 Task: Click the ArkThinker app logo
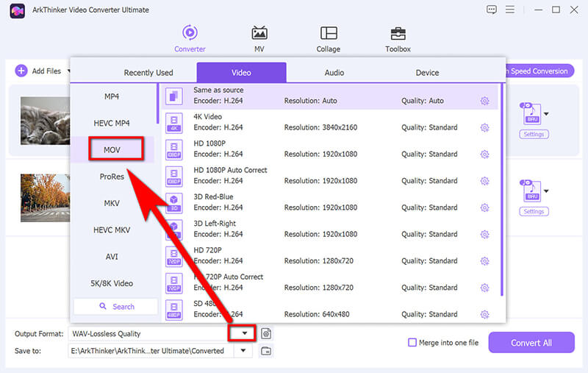[x=17, y=11]
